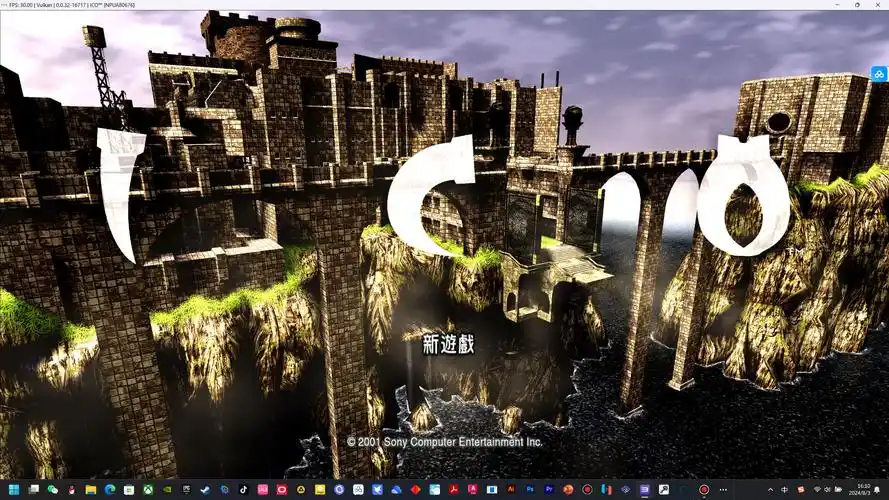Show more taskbar apps via three-dots overflow
The width and height of the screenshot is (889, 500).
pyautogui.click(x=723, y=489)
